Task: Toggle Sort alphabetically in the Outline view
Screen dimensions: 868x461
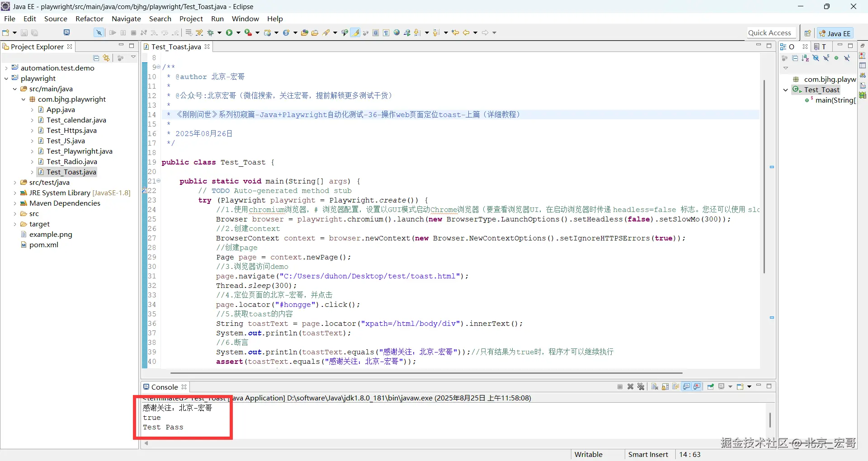Action: click(x=805, y=58)
